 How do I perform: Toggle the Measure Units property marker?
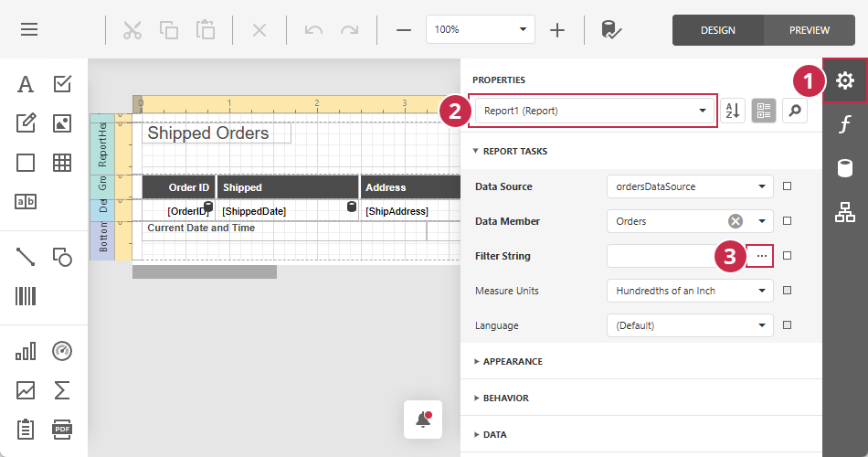coord(788,291)
